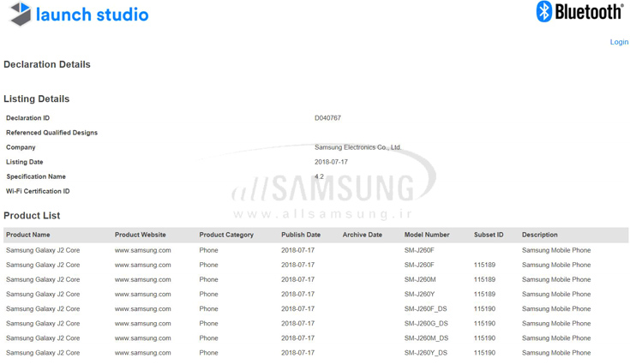Click the Bluetooth logo
This screenshot has width=630, height=364.
[x=580, y=12]
